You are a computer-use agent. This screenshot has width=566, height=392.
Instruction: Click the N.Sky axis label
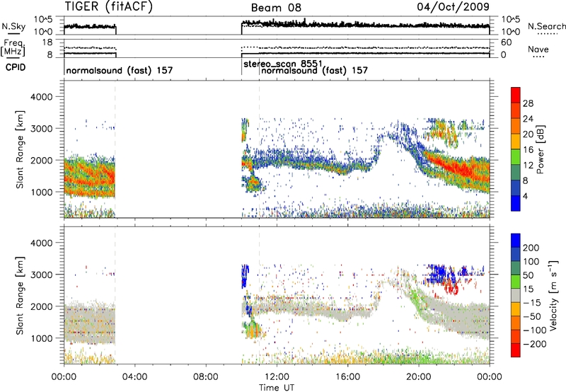13,26
